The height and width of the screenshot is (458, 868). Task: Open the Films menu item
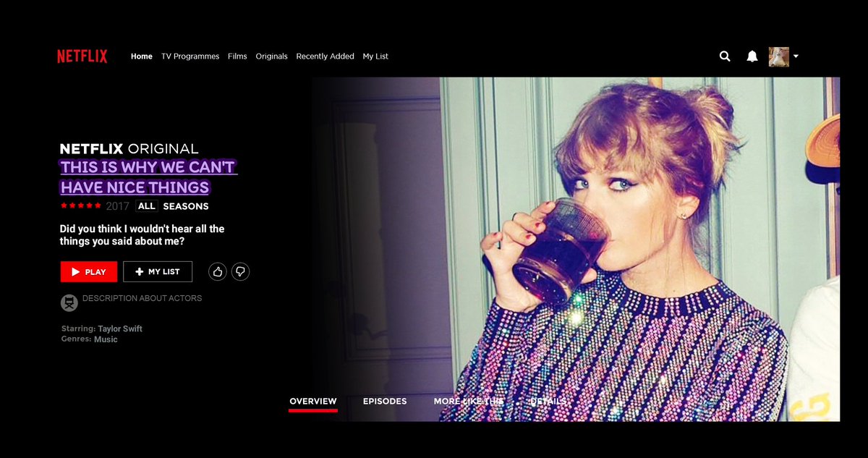click(x=237, y=56)
